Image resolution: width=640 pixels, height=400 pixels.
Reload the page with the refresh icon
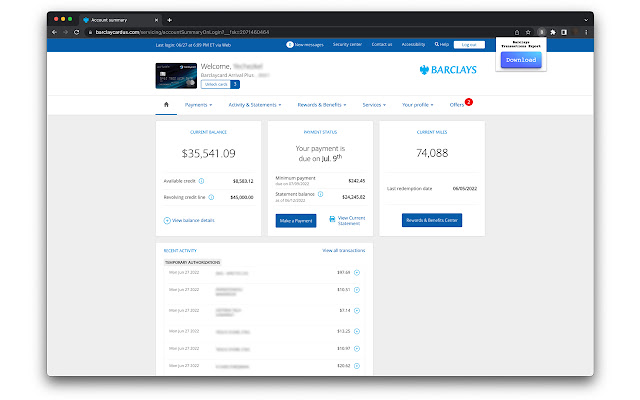point(76,32)
